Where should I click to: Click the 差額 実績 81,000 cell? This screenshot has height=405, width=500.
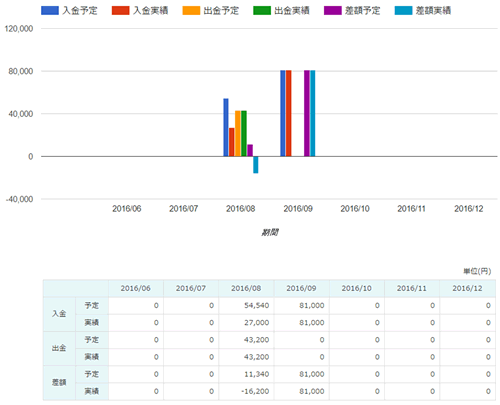pyautogui.click(x=302, y=391)
